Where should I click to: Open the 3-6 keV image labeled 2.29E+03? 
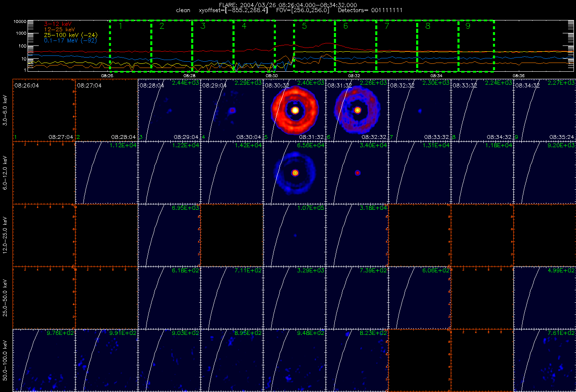(x=232, y=110)
